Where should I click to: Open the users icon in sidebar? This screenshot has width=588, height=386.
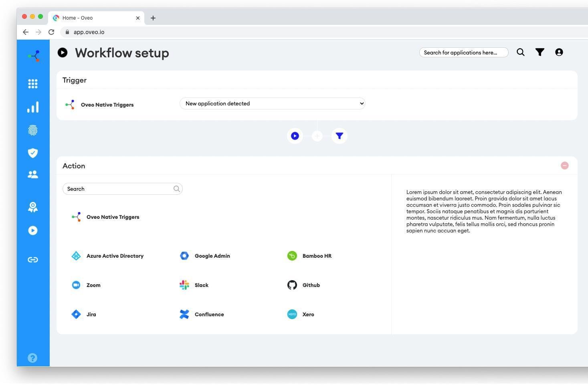[33, 174]
